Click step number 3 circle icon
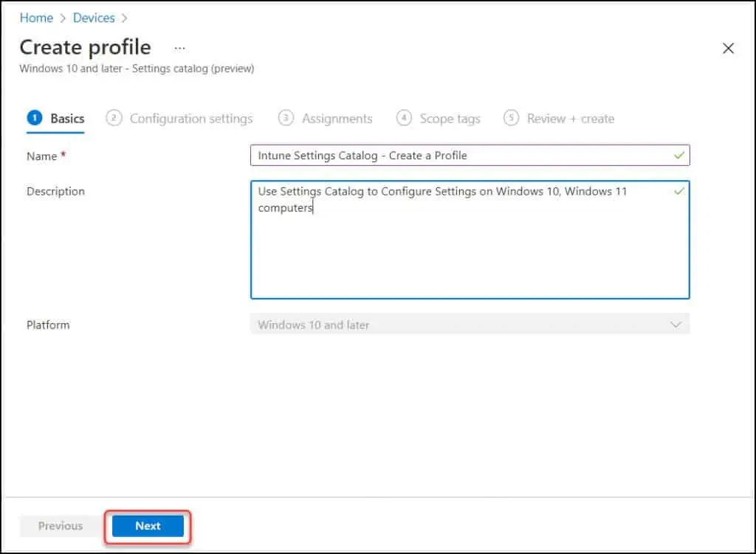The height and width of the screenshot is (554, 756). [286, 117]
